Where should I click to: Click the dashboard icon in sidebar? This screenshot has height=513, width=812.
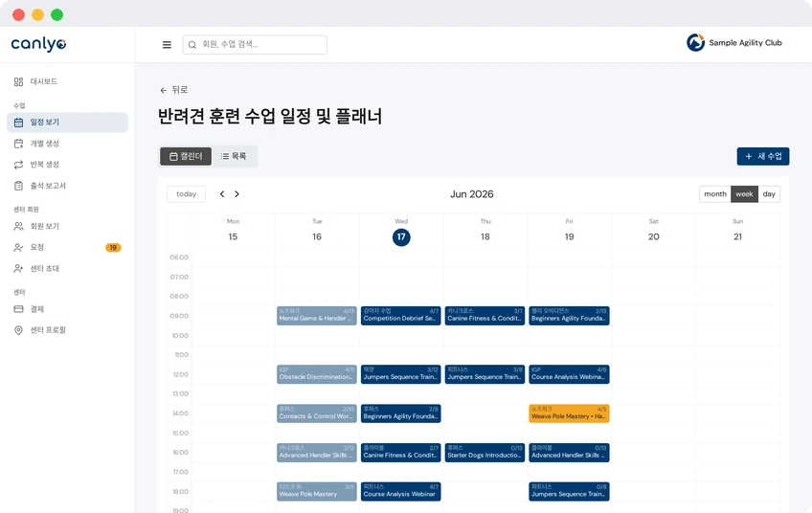pos(18,81)
